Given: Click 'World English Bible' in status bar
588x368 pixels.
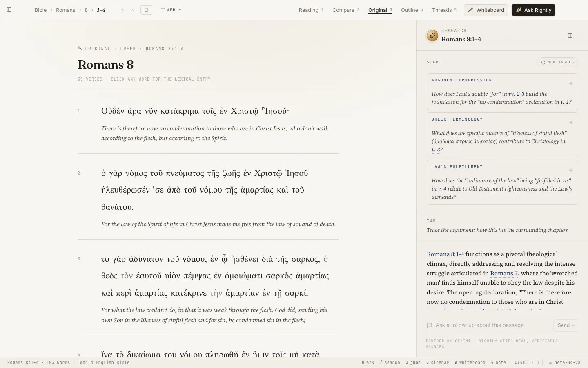Looking at the screenshot, I should tap(105, 362).
